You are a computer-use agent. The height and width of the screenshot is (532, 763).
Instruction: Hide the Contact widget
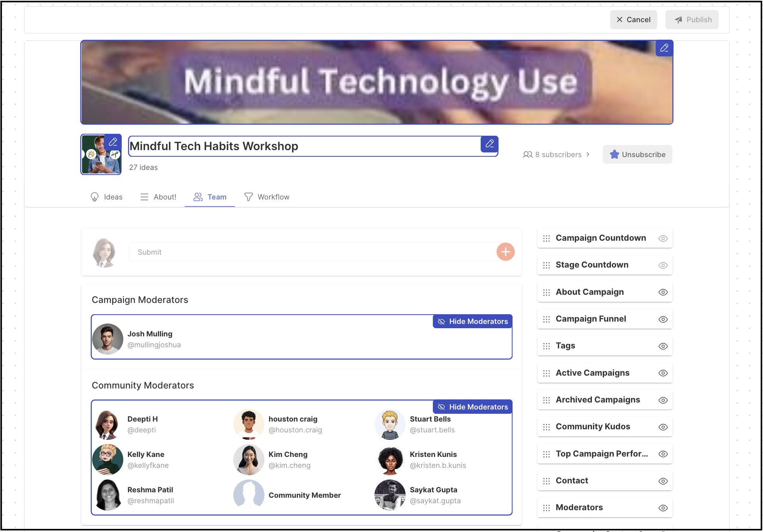(x=663, y=481)
